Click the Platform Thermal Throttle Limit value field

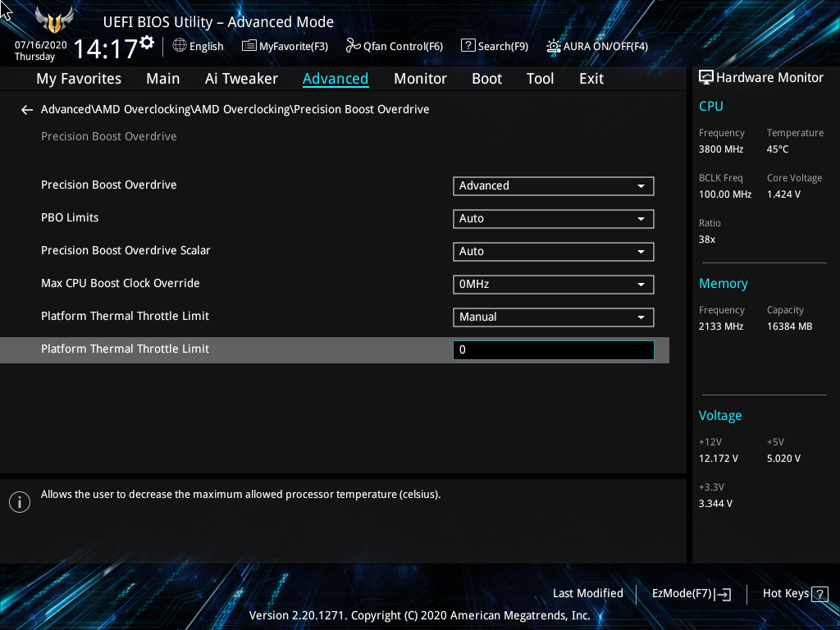[554, 349]
